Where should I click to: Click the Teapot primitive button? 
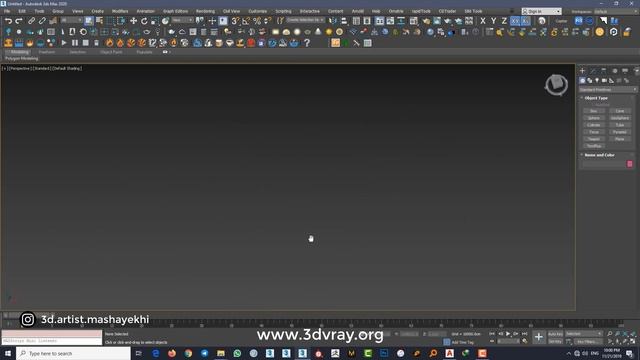click(594, 139)
